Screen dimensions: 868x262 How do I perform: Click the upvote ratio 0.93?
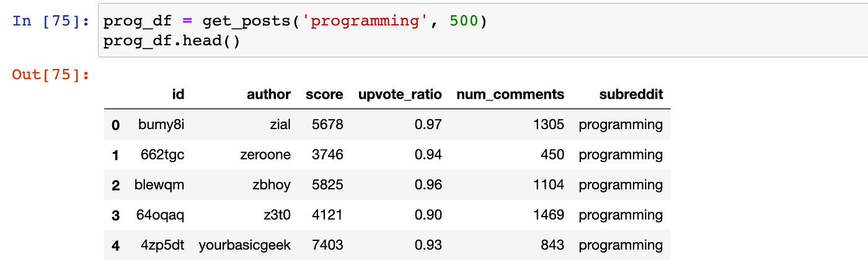pyautogui.click(x=429, y=246)
